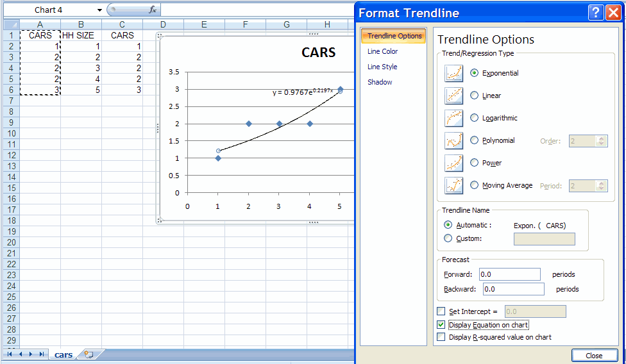Click the Moving Average trendline icon

click(453, 186)
